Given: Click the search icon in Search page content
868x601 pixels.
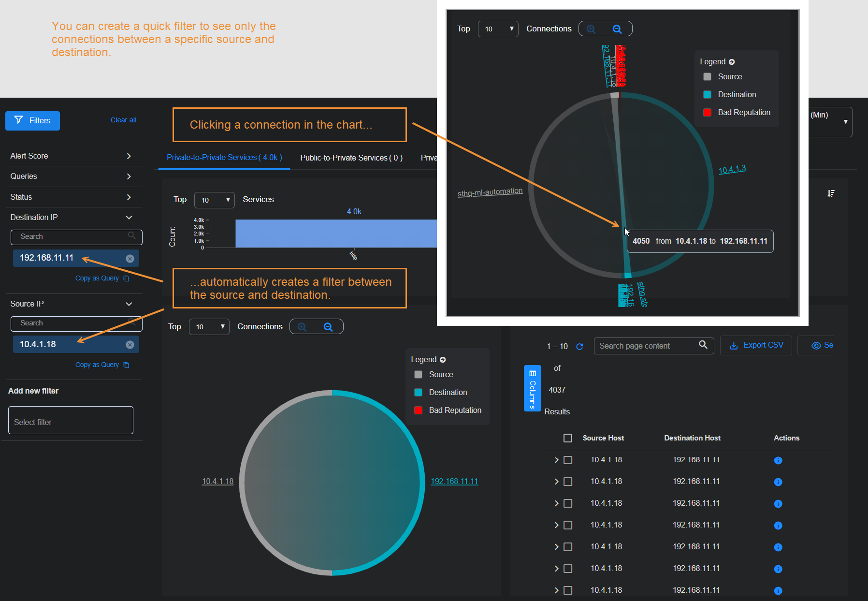Looking at the screenshot, I should point(703,345).
